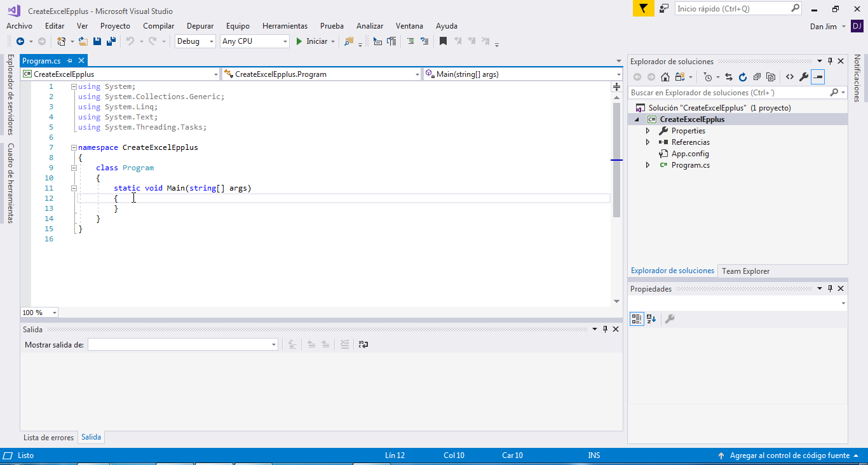Toggle pin on the Program.cs tab
The width and height of the screenshot is (868, 465).
(x=70, y=61)
